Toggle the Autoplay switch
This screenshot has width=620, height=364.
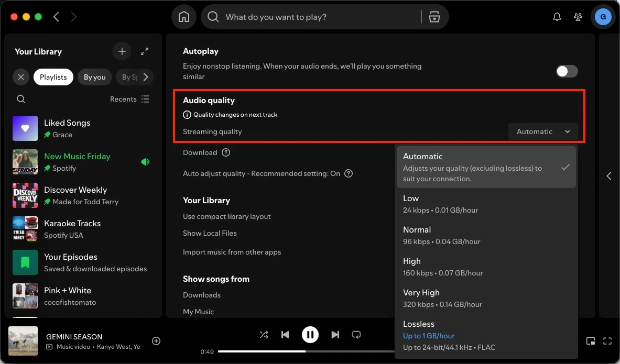point(567,71)
